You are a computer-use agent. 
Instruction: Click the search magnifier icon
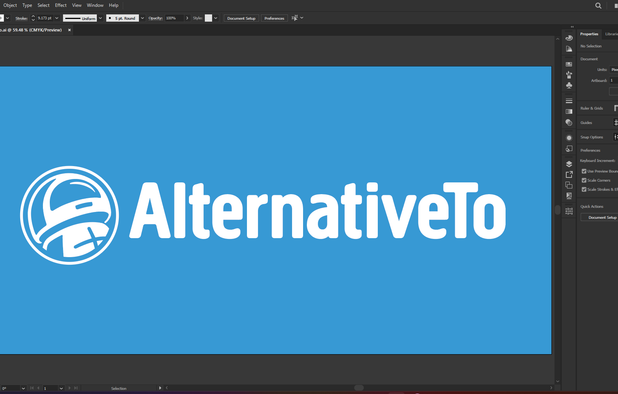tap(598, 6)
